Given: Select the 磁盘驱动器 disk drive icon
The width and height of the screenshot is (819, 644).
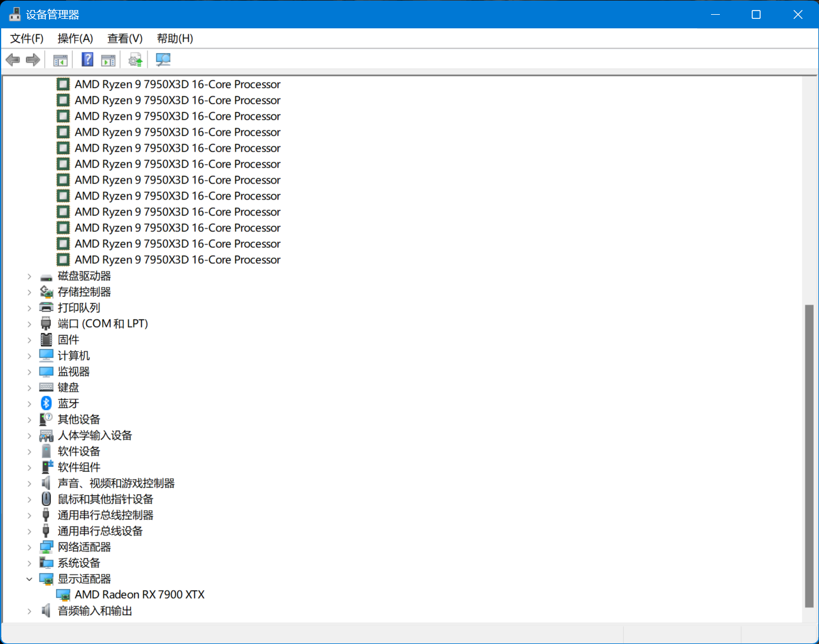Looking at the screenshot, I should (46, 277).
